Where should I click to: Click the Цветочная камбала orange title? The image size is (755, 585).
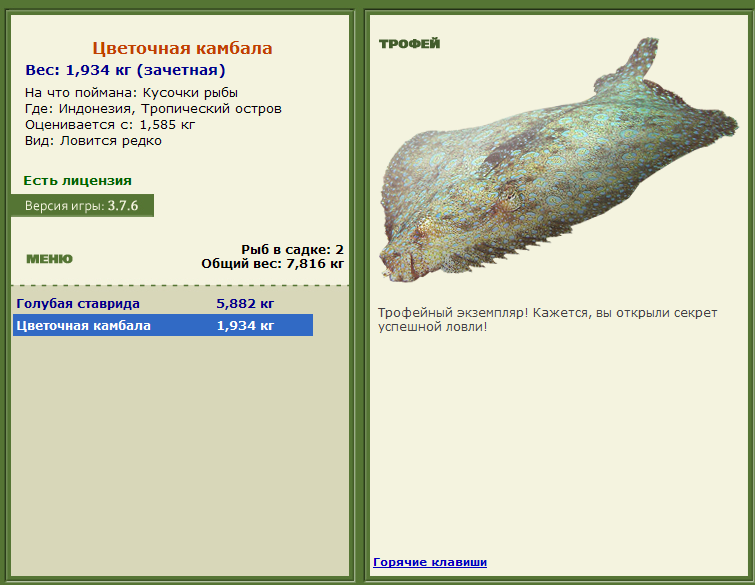tap(182, 48)
